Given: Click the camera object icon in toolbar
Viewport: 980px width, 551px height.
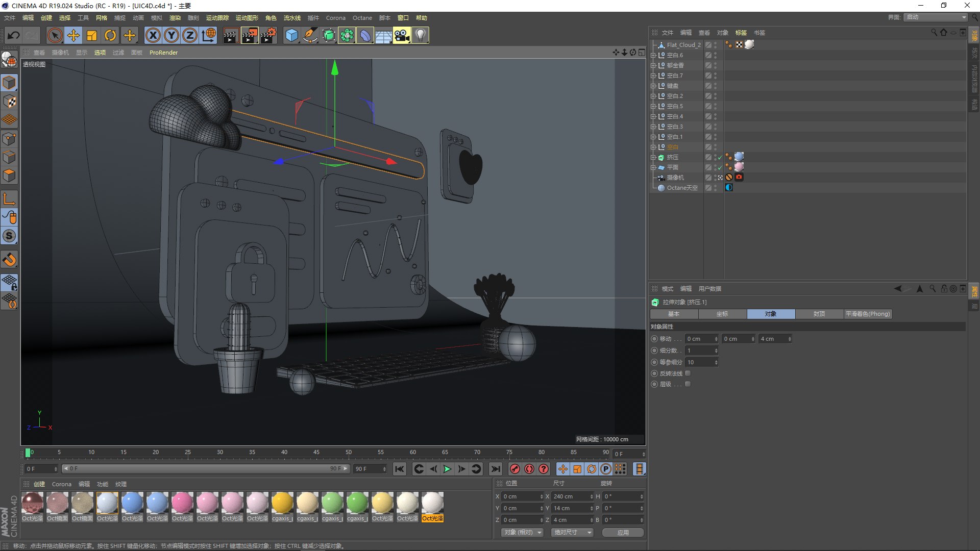Looking at the screenshot, I should [402, 35].
